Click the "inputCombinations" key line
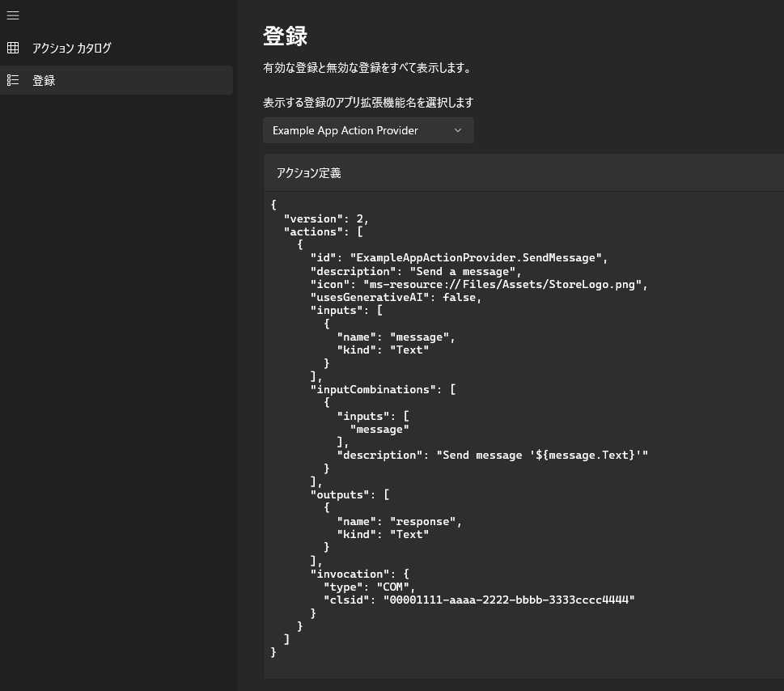The image size is (784, 691). coord(383,389)
